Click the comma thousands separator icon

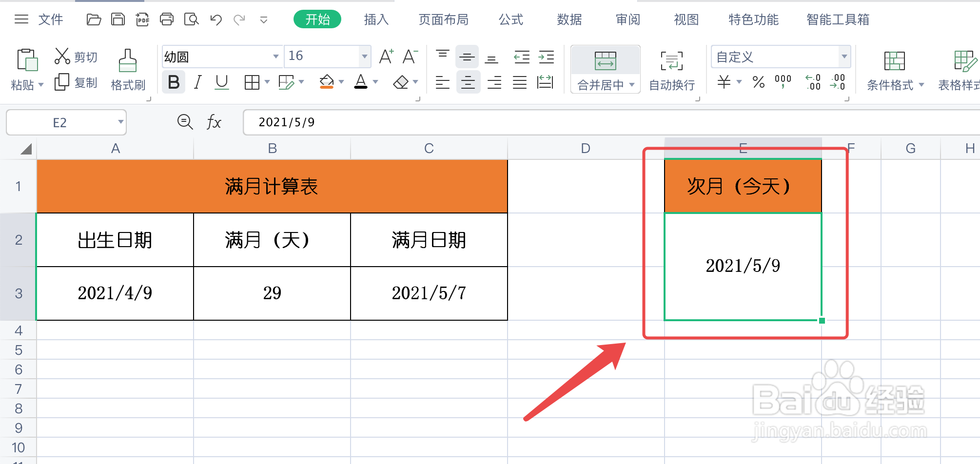[x=783, y=83]
